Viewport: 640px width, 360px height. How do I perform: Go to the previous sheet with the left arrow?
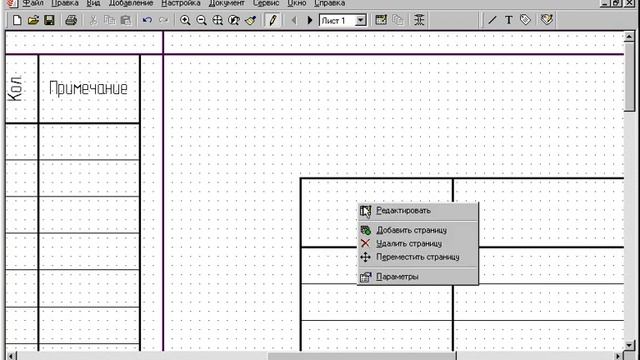pos(293,20)
